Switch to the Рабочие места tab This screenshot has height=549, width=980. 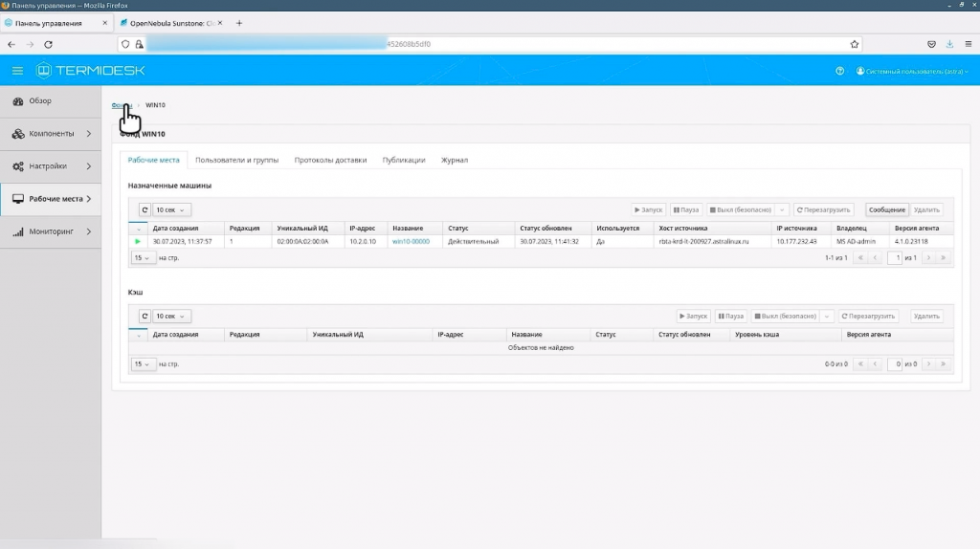point(154,160)
